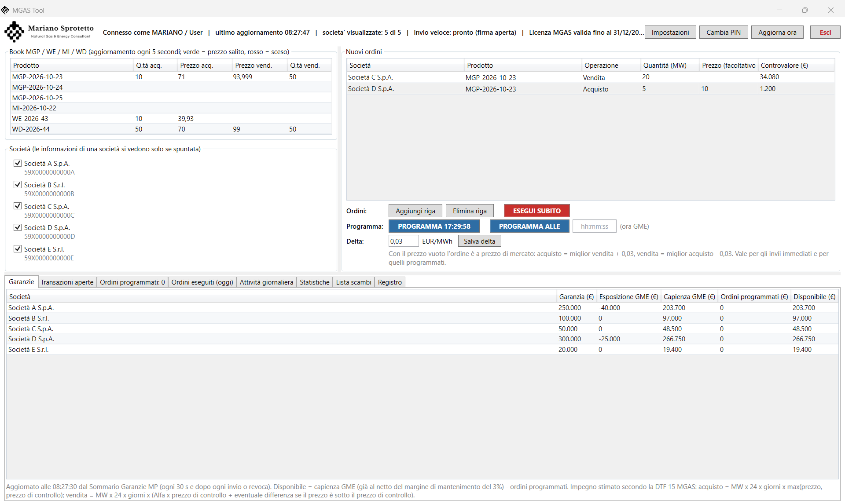Click the Elimina riga button

pyautogui.click(x=470, y=211)
